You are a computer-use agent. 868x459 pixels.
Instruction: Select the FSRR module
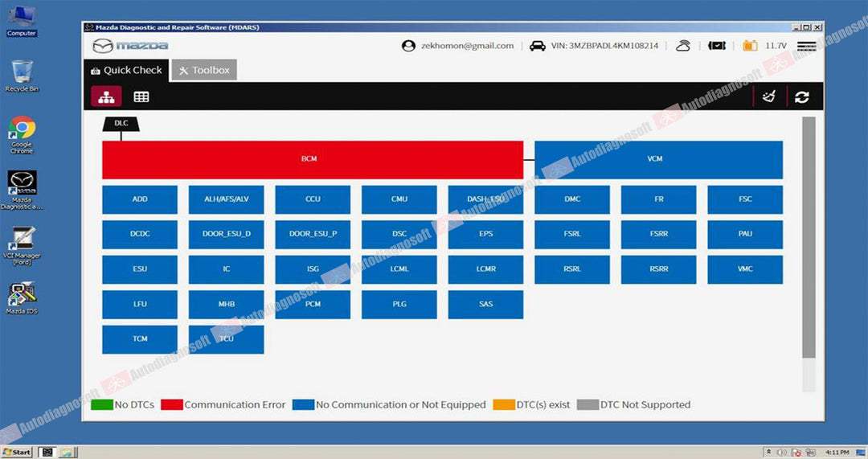[659, 234]
